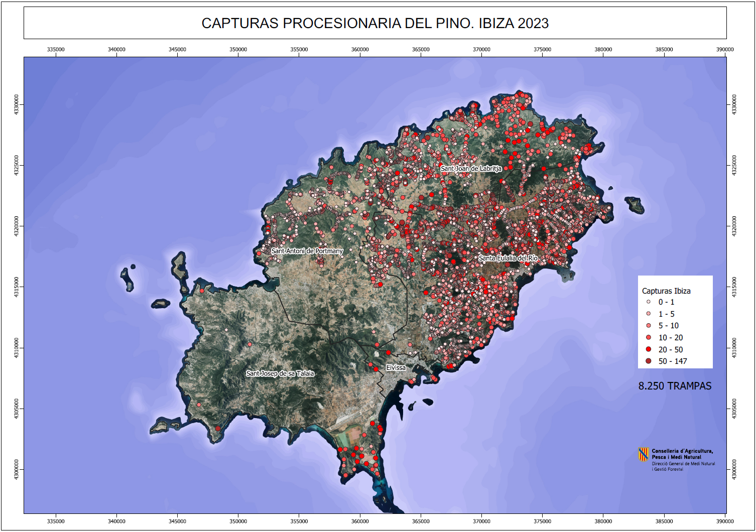Select the 5 - 10 legend circle symbol
Image resolution: width=756 pixels, height=532 pixels.
point(648,326)
